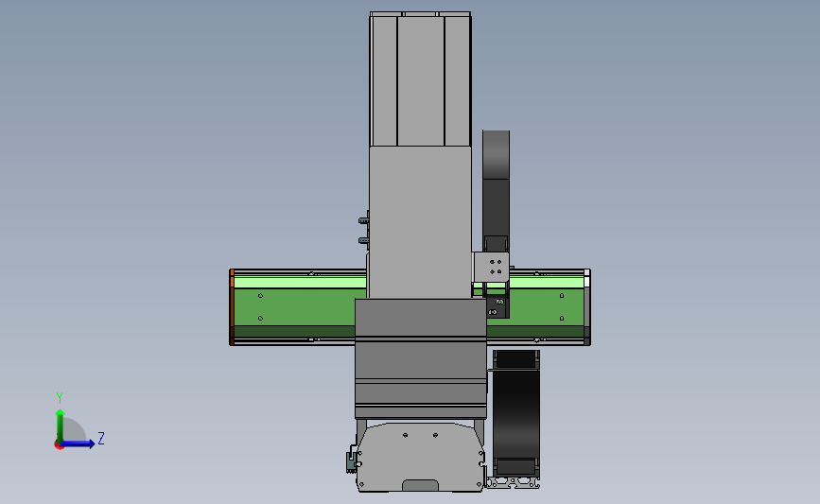The height and width of the screenshot is (504, 820).
Task: Select the aluminum extrusion profile under cable carrier
Action: pyautogui.click(x=513, y=482)
